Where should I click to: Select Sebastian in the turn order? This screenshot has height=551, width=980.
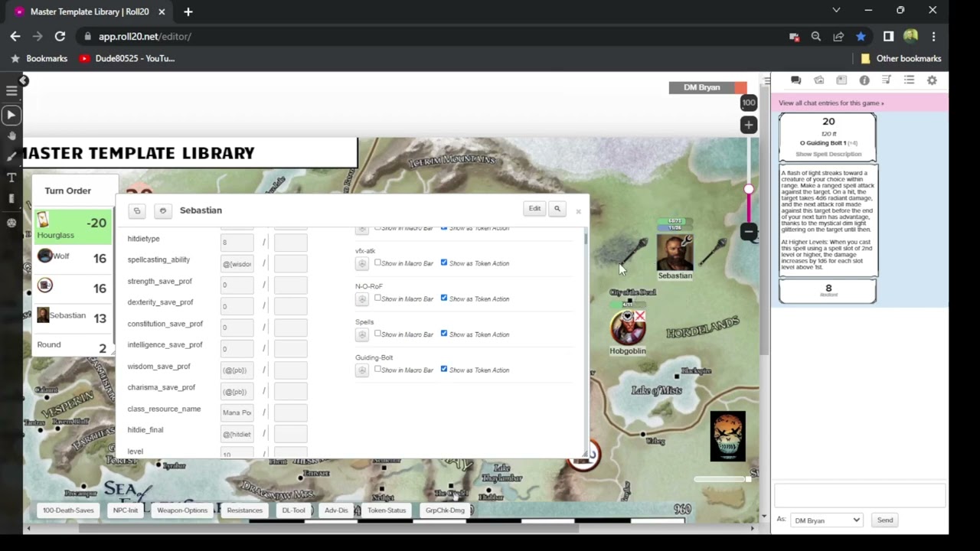[73, 317]
